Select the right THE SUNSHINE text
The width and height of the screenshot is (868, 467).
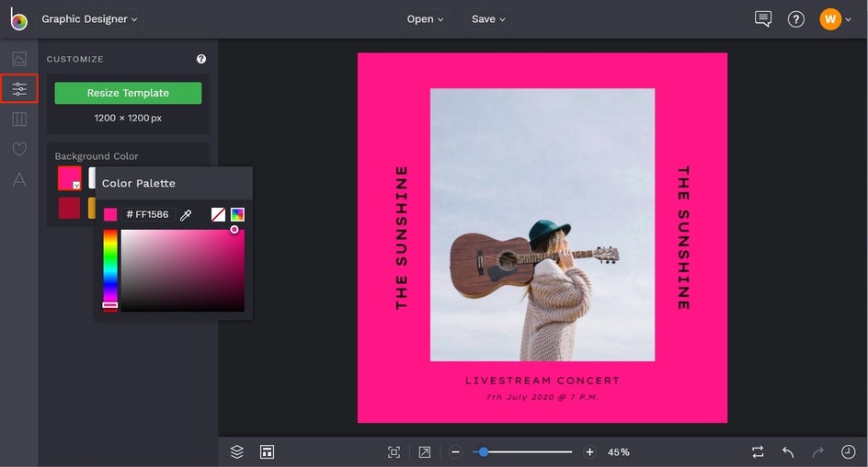684,238
